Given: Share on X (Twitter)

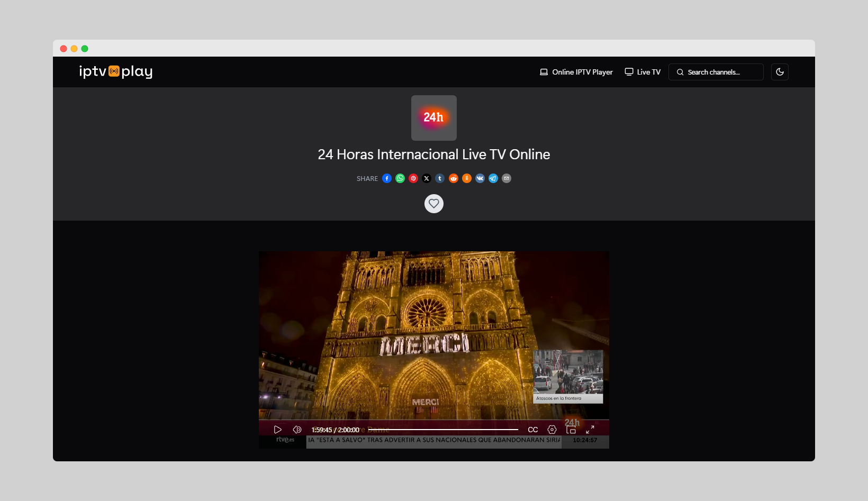Looking at the screenshot, I should 427,178.
